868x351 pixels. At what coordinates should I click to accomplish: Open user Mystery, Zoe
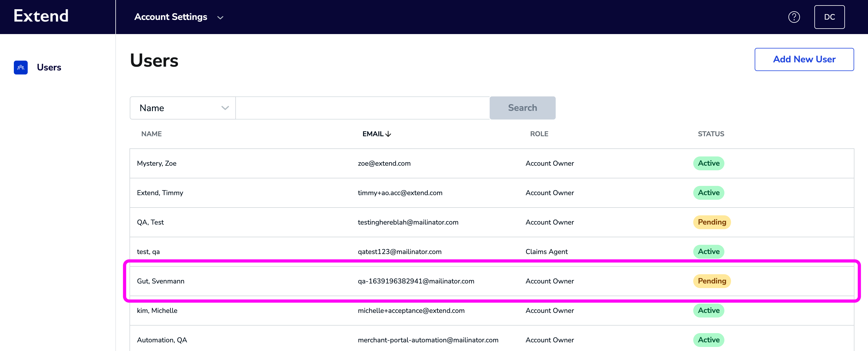[157, 164]
